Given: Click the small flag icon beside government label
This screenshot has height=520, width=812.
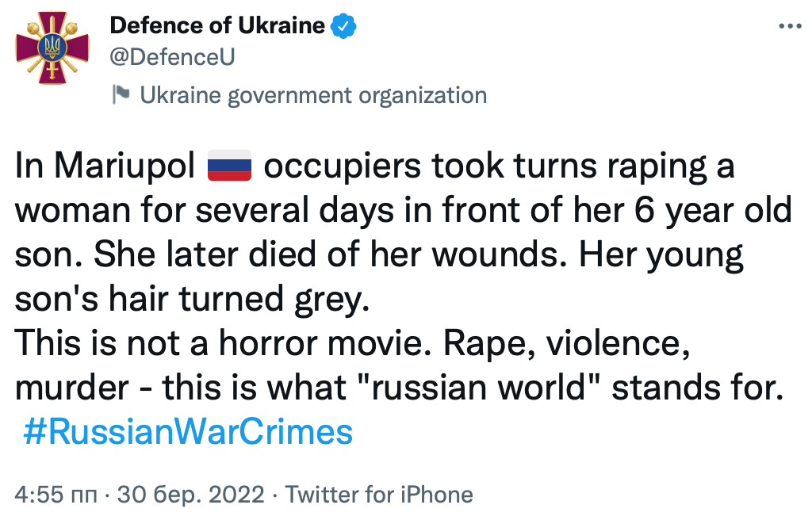Looking at the screenshot, I should pos(121,95).
